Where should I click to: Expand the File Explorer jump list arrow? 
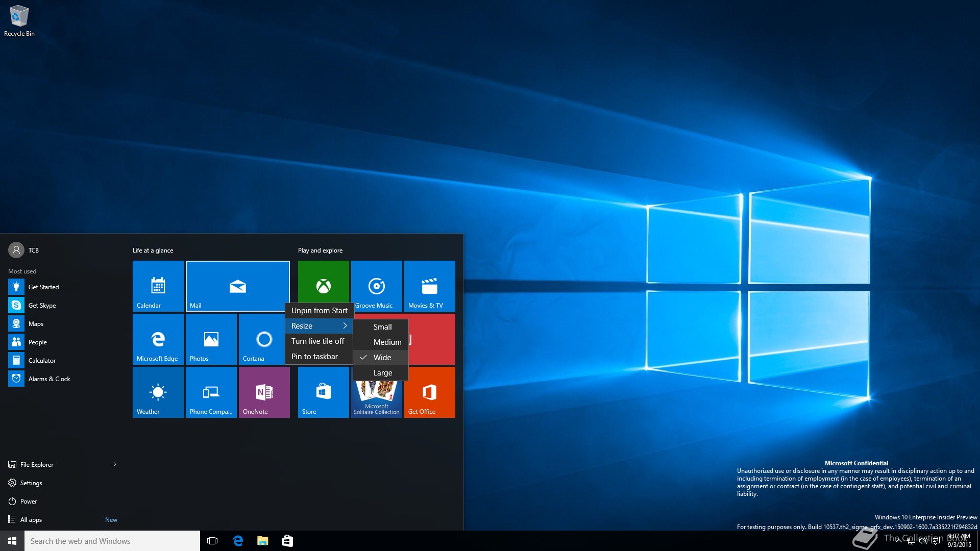tap(115, 464)
